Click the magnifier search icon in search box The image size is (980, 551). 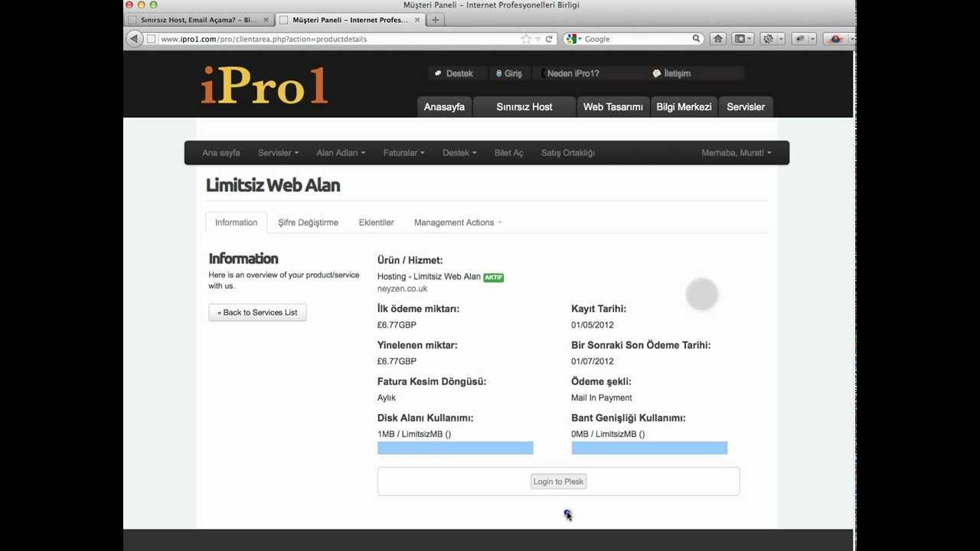click(696, 38)
